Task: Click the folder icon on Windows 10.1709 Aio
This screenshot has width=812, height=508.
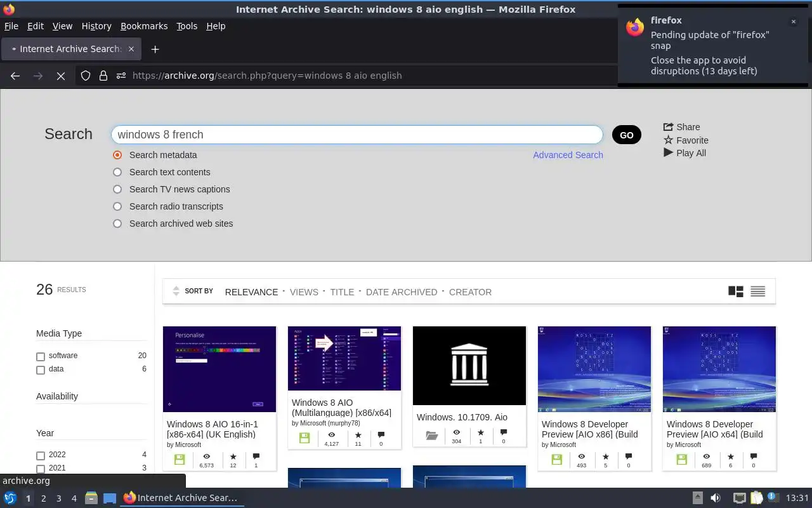Action: (432, 436)
